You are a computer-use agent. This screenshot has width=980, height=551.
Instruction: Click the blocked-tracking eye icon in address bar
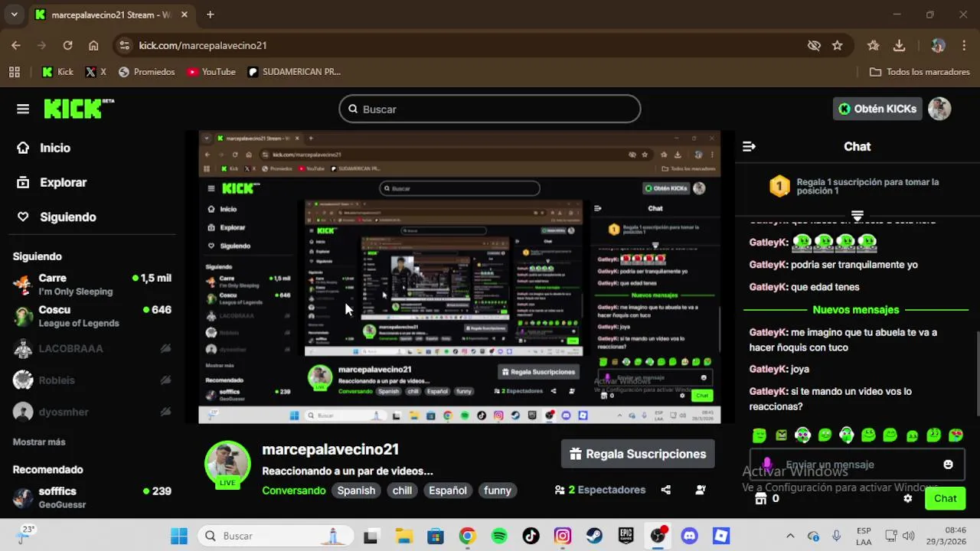[x=814, y=45]
